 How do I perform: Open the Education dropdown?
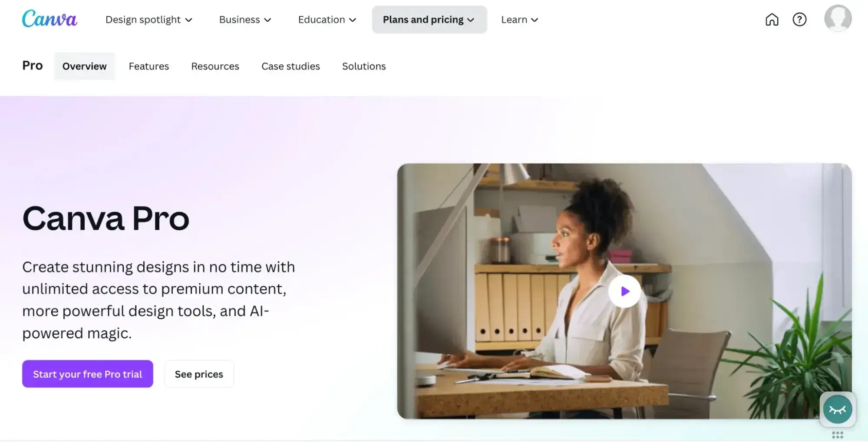click(x=327, y=20)
